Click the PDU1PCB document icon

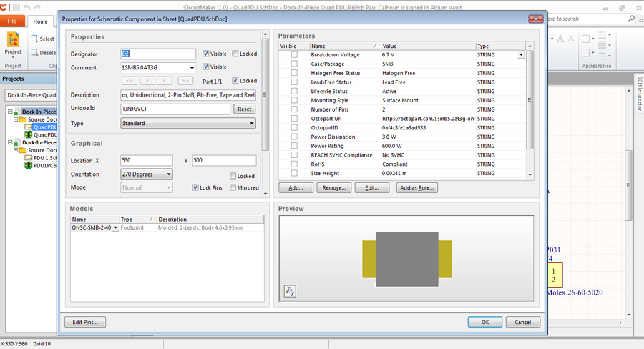coord(29,165)
